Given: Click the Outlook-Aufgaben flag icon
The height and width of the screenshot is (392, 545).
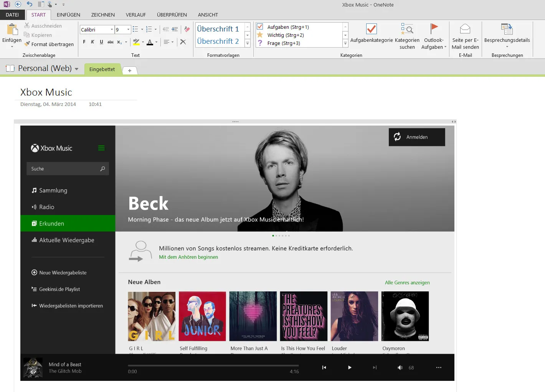Looking at the screenshot, I should (434, 29).
